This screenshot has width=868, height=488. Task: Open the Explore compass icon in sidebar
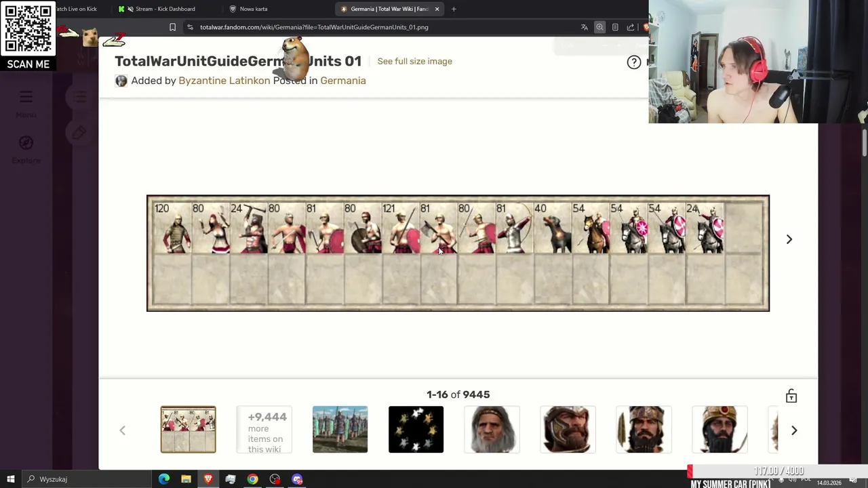(x=26, y=143)
